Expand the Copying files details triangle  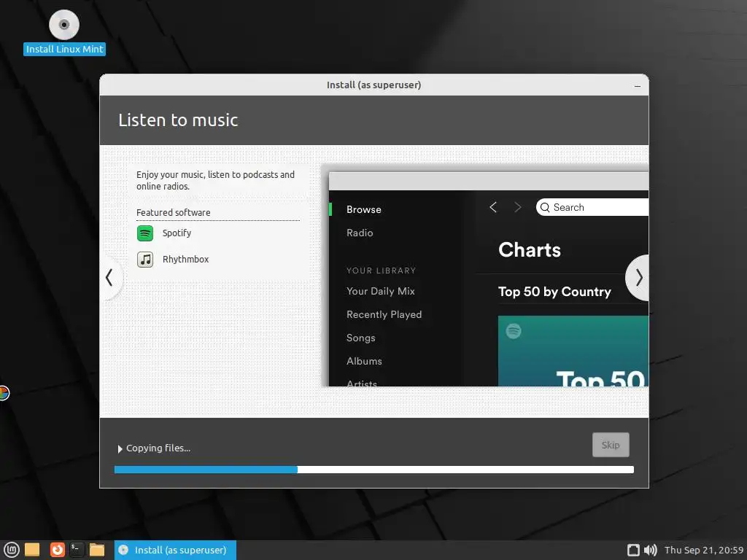pos(120,448)
